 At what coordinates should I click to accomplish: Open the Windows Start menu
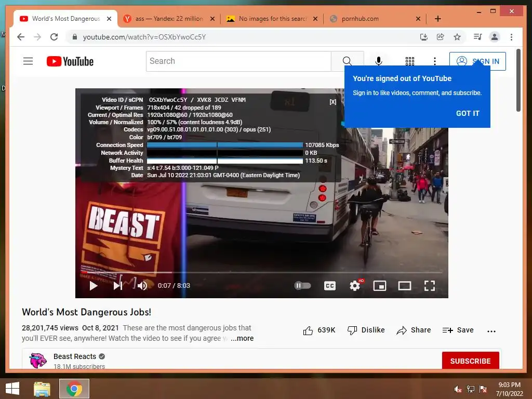12,389
